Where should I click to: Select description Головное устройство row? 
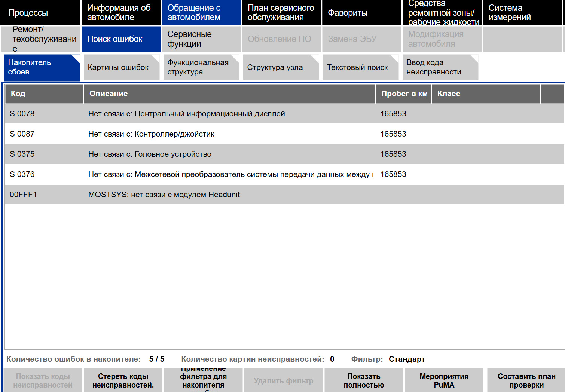coord(150,154)
